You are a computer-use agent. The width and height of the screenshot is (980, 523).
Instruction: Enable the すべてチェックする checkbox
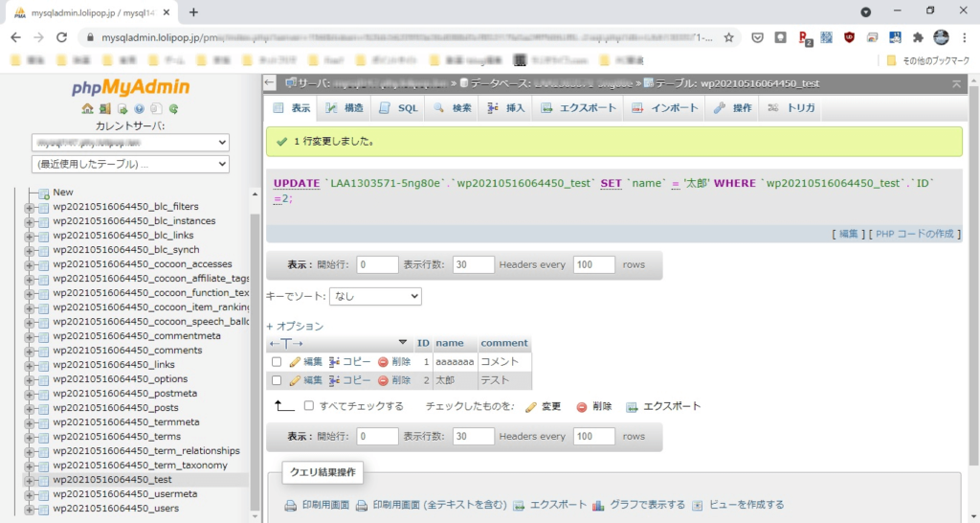click(x=308, y=406)
